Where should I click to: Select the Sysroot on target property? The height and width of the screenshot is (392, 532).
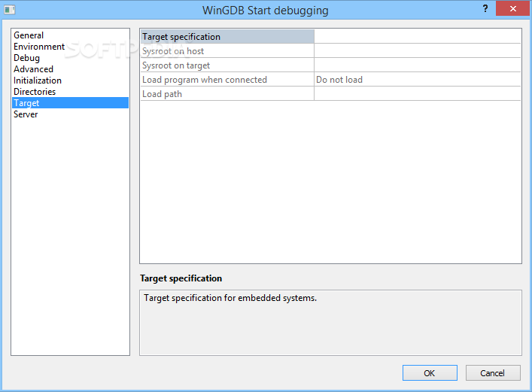pyautogui.click(x=227, y=65)
